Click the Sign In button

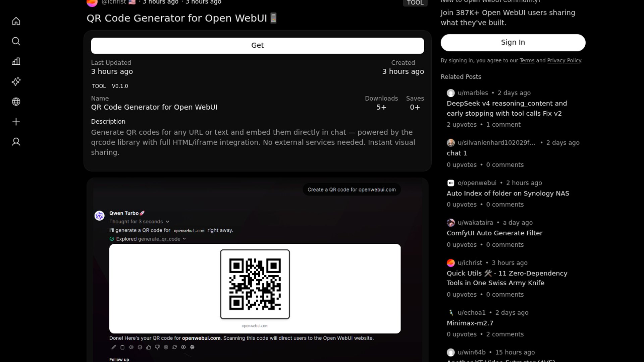[x=513, y=43]
